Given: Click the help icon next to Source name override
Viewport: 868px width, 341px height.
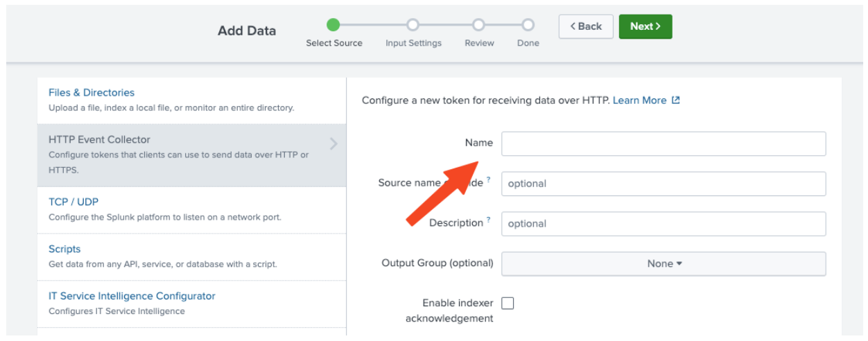Looking at the screenshot, I should (x=489, y=180).
